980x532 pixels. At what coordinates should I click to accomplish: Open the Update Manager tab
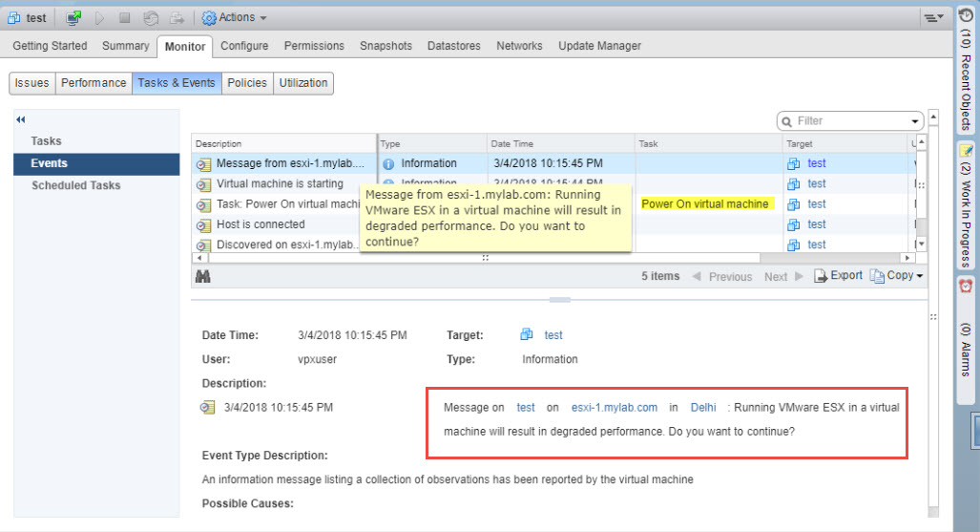coord(599,46)
